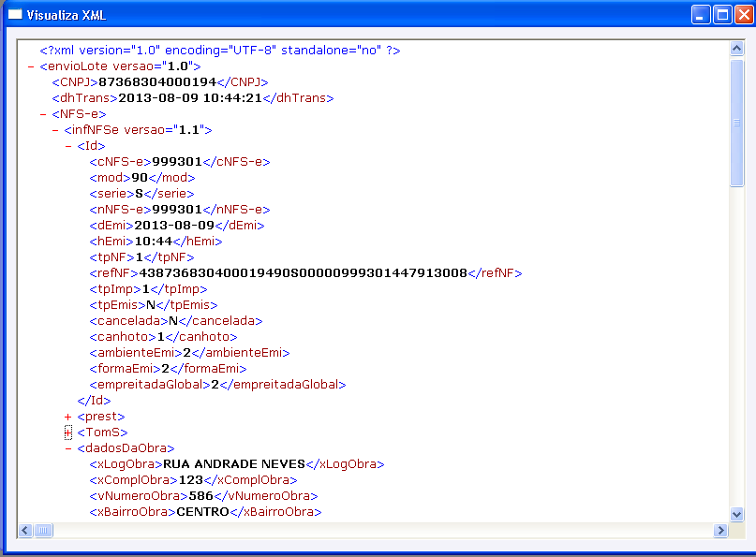Image resolution: width=756 pixels, height=557 pixels.
Task: Collapse the Id node
Action: (x=68, y=146)
